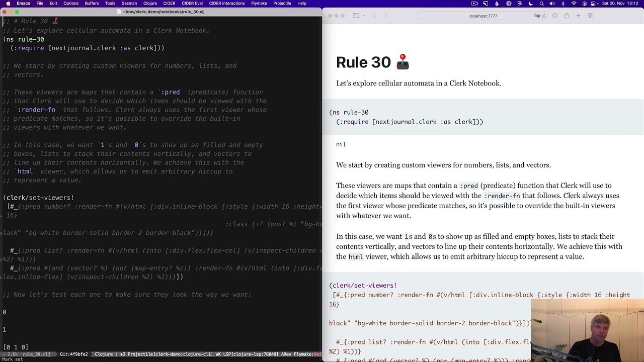
Task: Open the File menu
Action: point(40,4)
